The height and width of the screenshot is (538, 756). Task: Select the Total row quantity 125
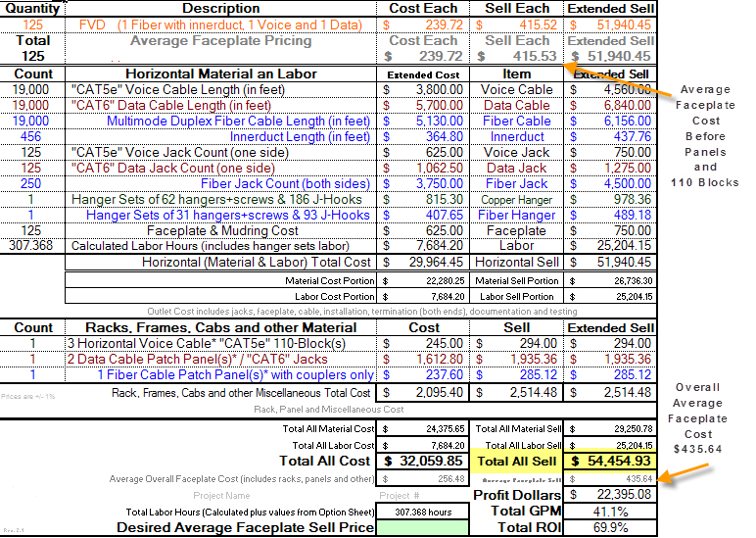[32, 56]
